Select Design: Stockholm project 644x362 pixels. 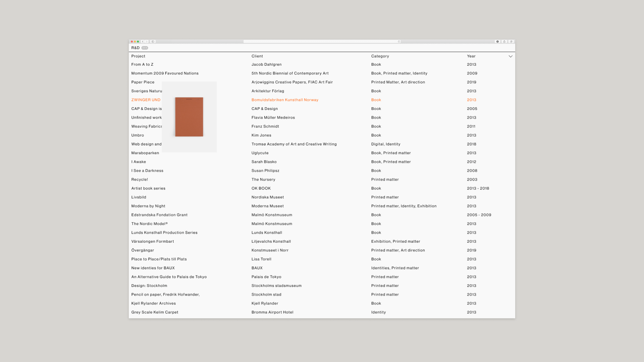[x=149, y=286]
